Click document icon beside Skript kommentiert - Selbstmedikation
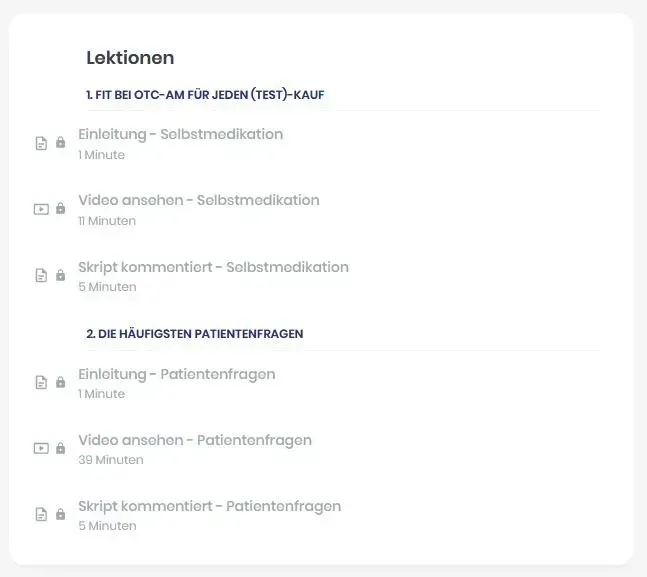This screenshot has width=647, height=577. 41,275
